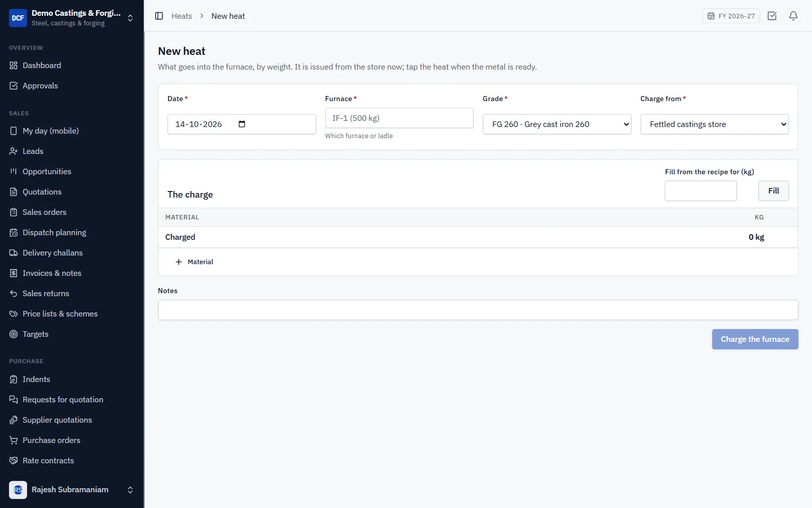
Task: Open the FY 2026-27 selector
Action: click(x=731, y=16)
